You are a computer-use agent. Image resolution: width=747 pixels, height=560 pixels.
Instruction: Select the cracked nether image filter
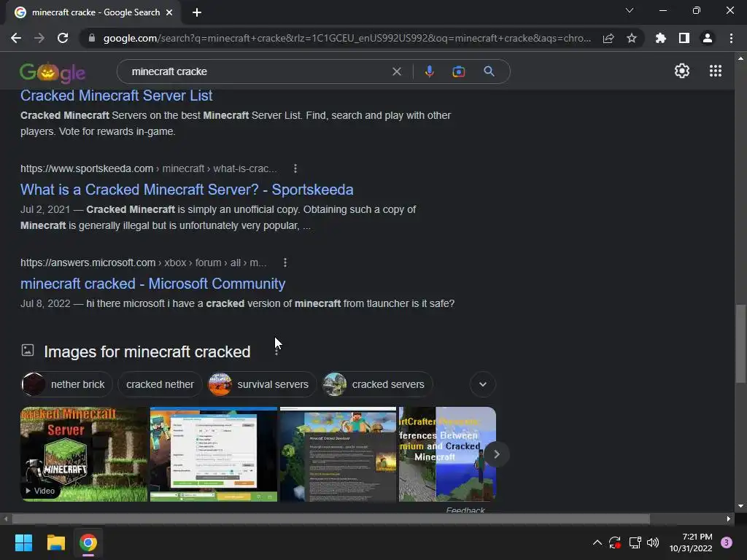coord(160,384)
